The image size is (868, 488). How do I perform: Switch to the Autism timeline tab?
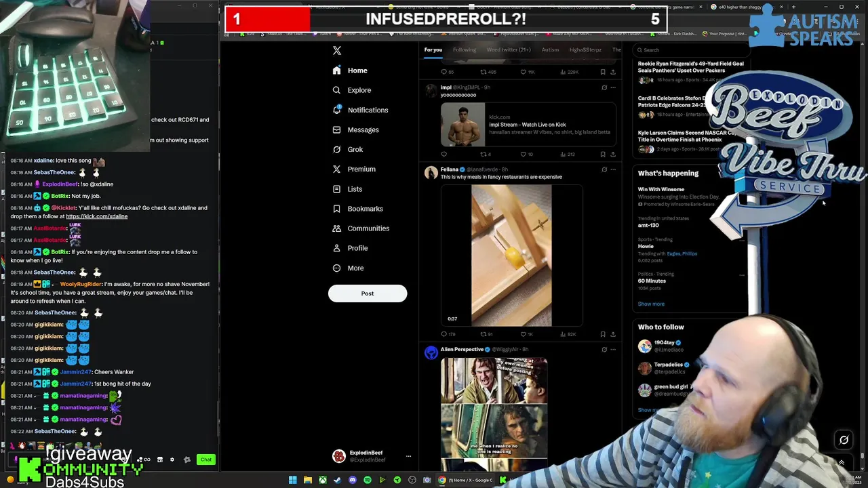click(x=550, y=49)
